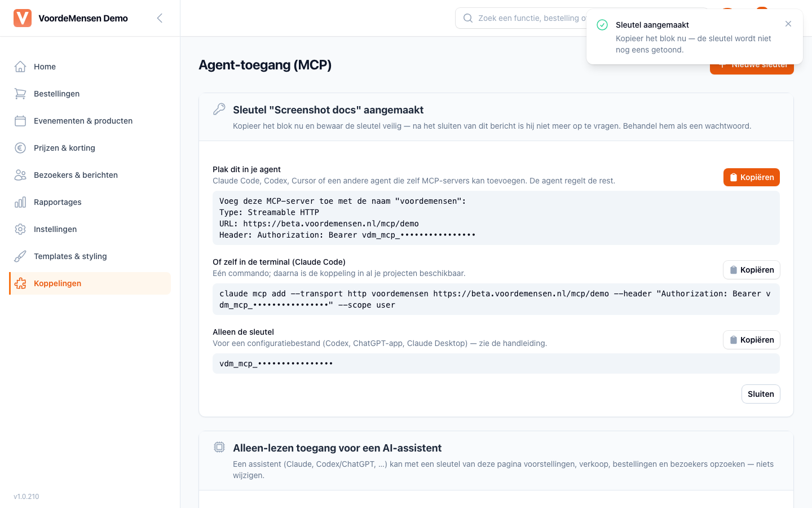Click the version number v1.0.210

[27, 497]
